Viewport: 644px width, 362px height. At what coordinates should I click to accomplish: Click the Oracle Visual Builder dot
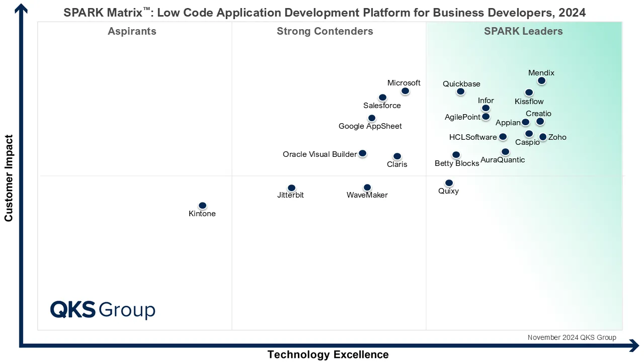pyautogui.click(x=362, y=153)
